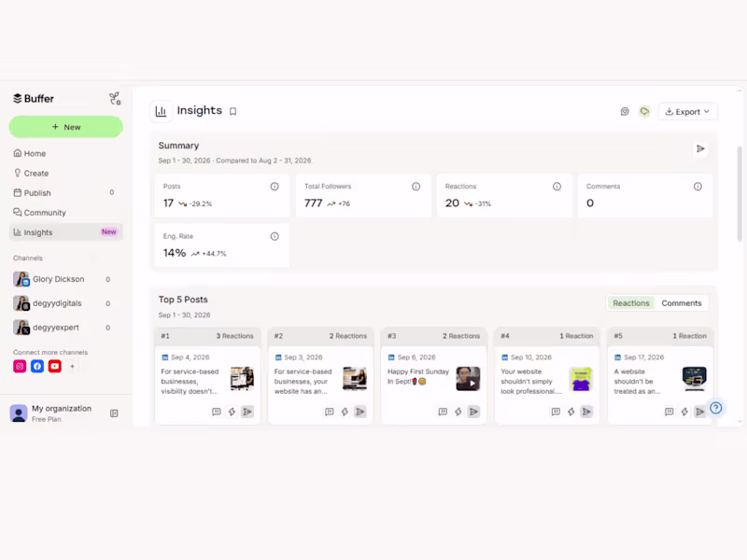Open the help question mark icon

pos(715,408)
